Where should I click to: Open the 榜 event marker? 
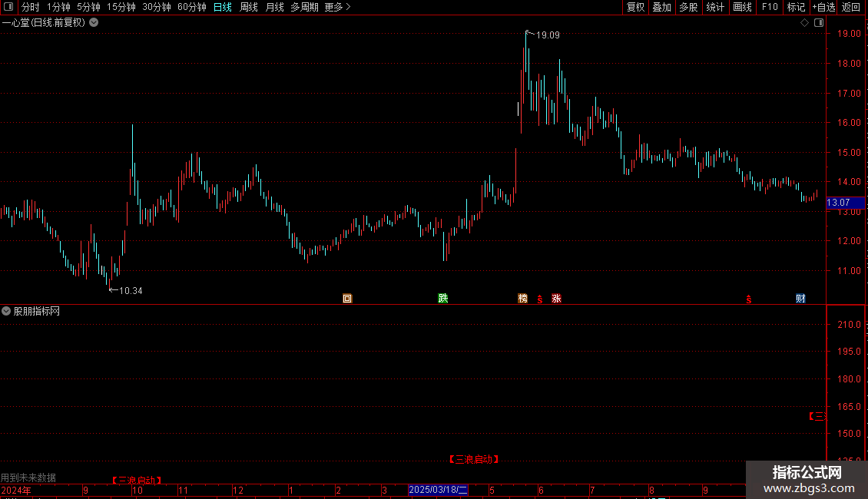point(522,299)
